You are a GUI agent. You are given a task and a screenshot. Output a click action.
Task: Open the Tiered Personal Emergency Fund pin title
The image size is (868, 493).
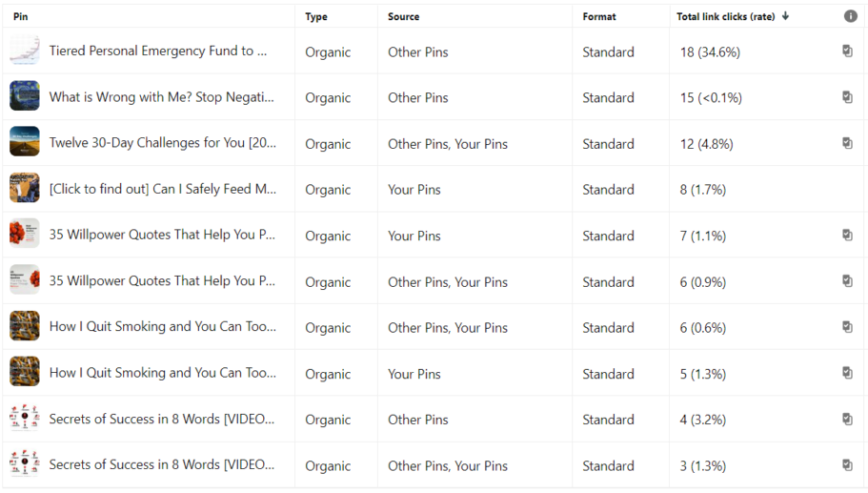point(157,51)
